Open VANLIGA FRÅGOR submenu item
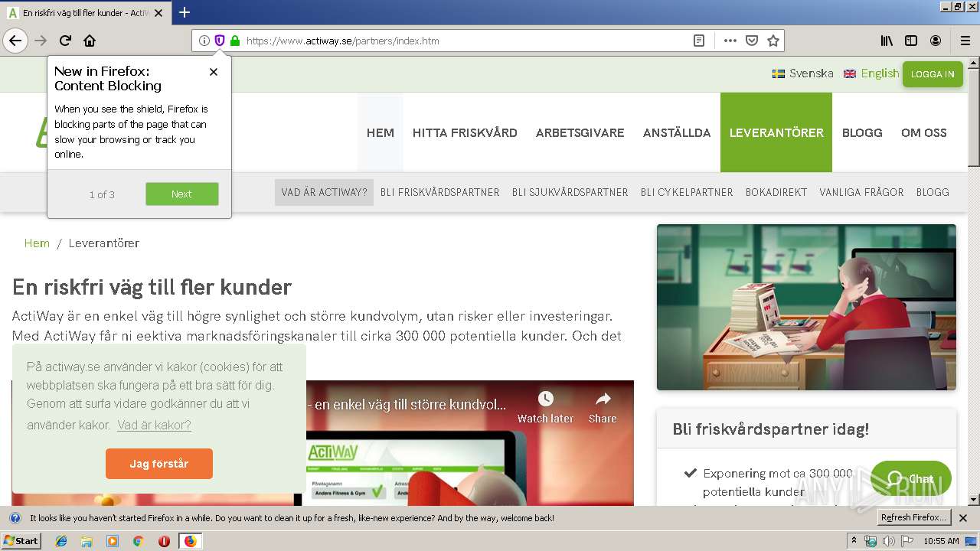This screenshot has width=980, height=551. 861,192
